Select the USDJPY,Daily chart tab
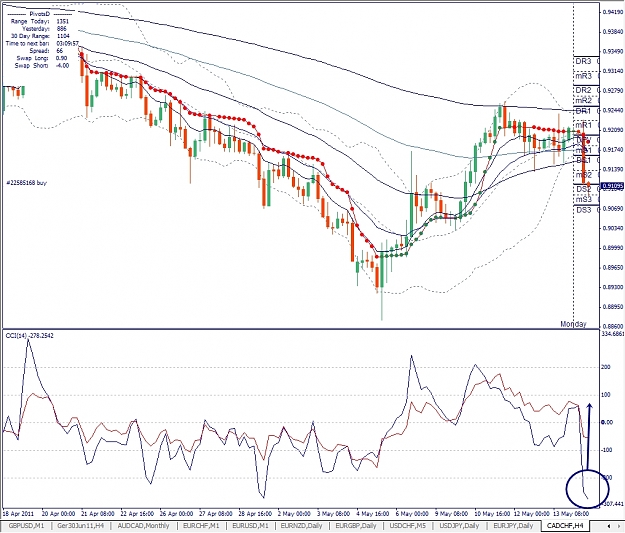625x533 pixels. [x=460, y=525]
